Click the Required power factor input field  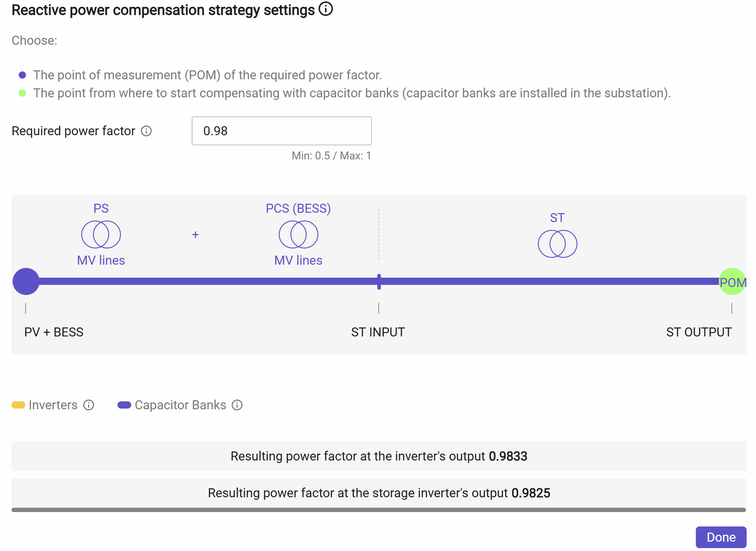pos(281,131)
